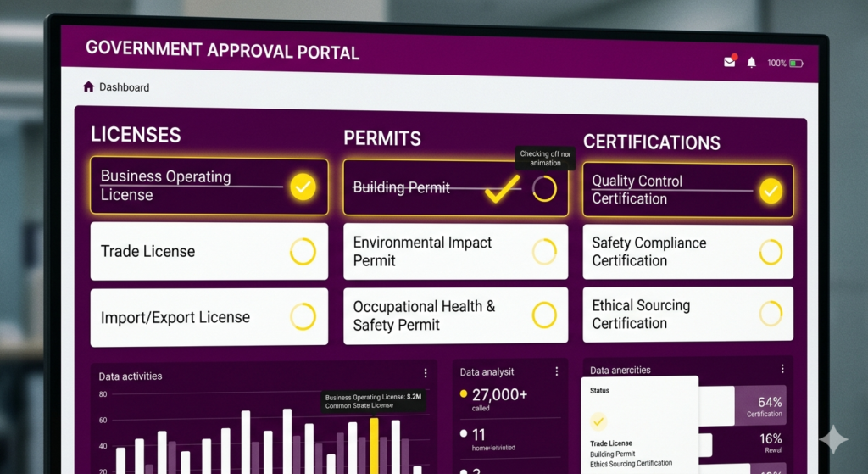Click the Data activities panel title
The width and height of the screenshot is (868, 474).
(130, 376)
